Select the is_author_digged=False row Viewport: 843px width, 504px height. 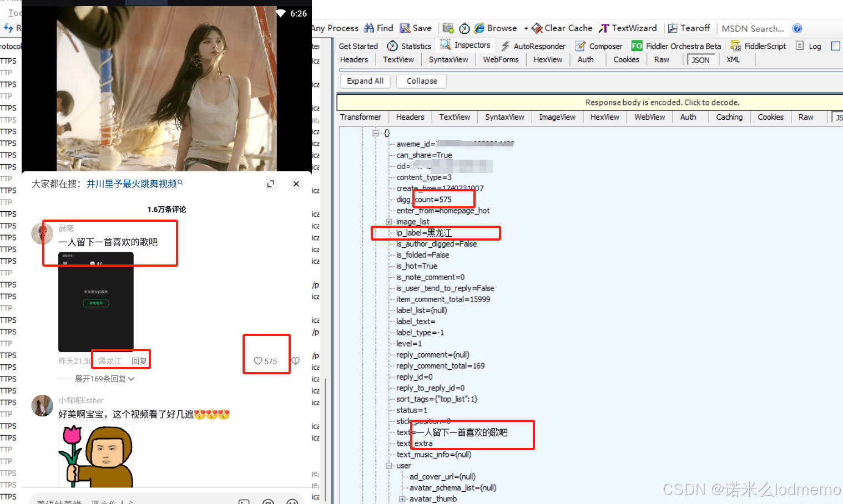pyautogui.click(x=437, y=244)
